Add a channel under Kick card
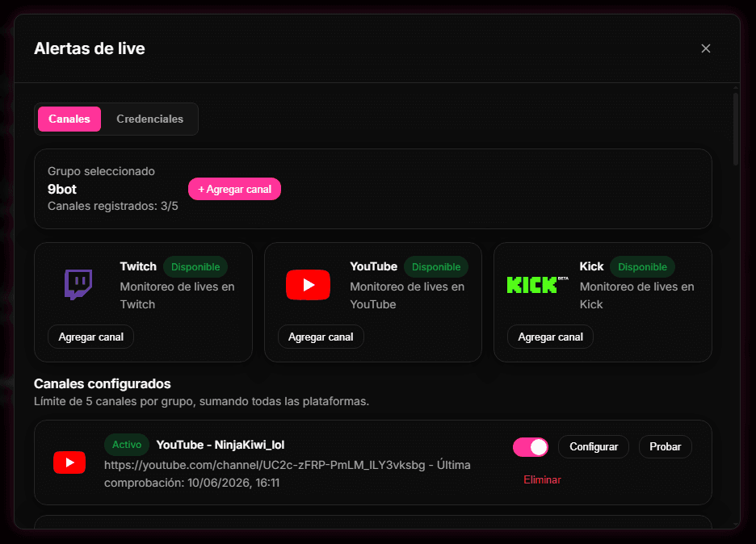Viewport: 756px width, 544px height. coord(550,337)
